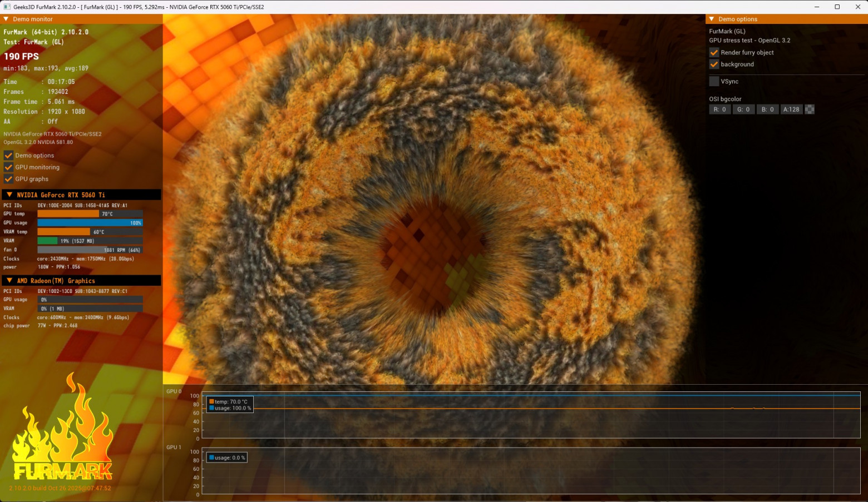Screen dimensions: 868x502
Task: Close the FurMark window
Action: [857, 7]
